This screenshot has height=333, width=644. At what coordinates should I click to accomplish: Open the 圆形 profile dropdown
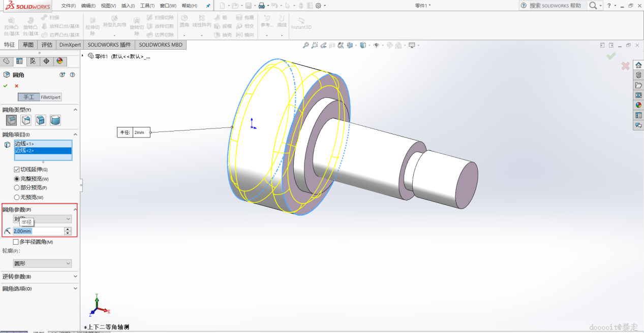point(42,263)
